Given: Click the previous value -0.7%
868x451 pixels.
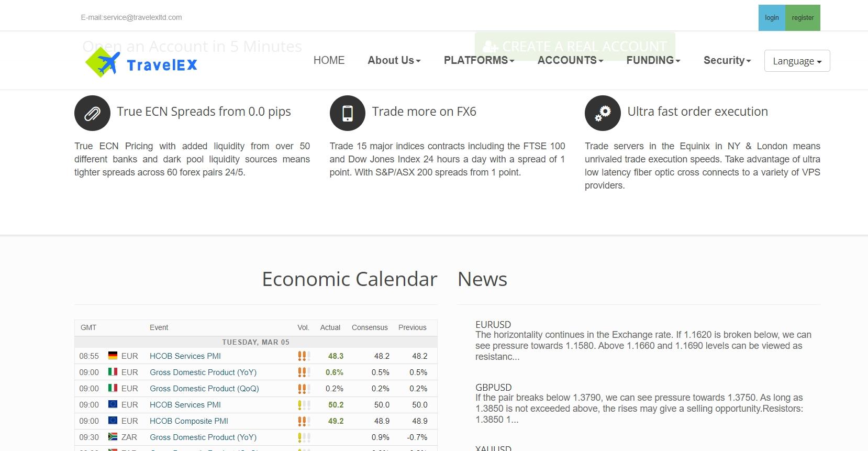Looking at the screenshot, I should [x=417, y=437].
